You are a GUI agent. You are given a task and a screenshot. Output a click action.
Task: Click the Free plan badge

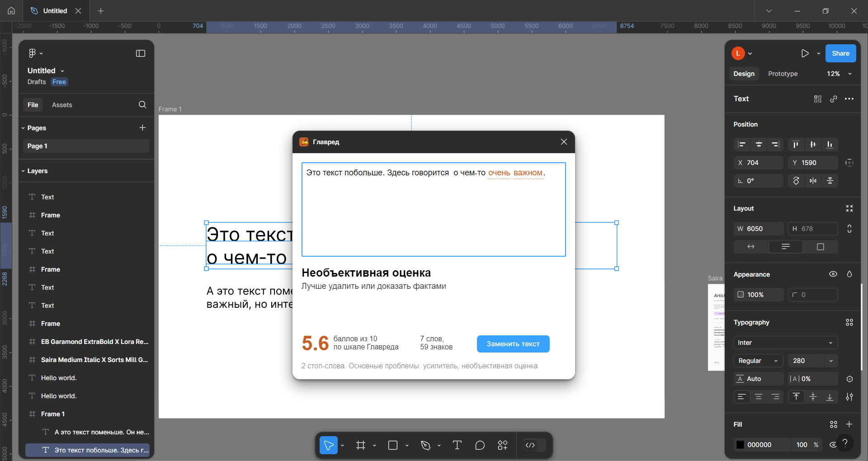point(59,82)
